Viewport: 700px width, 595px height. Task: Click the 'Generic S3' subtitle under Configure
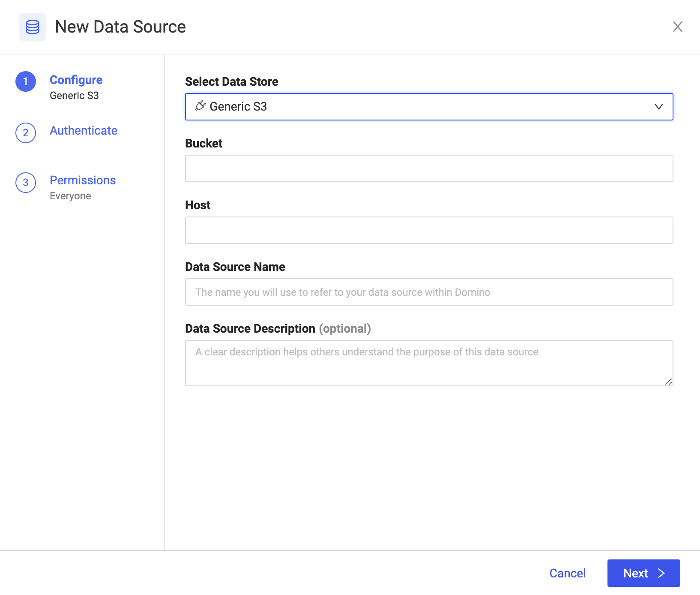(74, 96)
